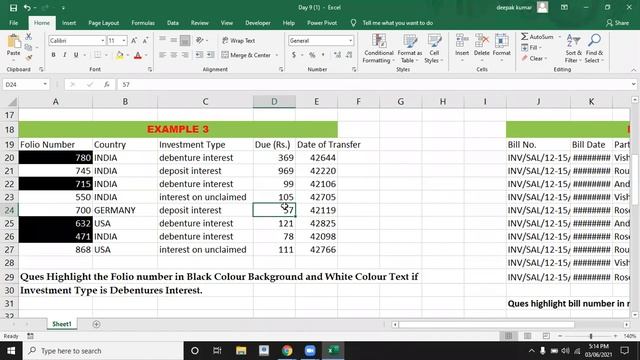Viewport: 640px width, 360px height.
Task: Add a new sheet with the plus icon
Action: (x=96, y=324)
